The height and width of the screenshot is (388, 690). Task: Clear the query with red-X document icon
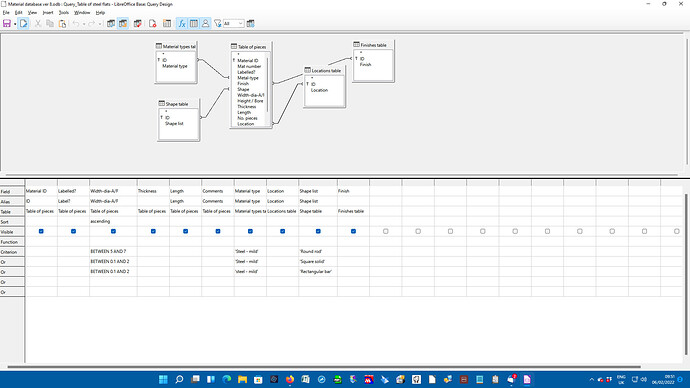coord(152,23)
